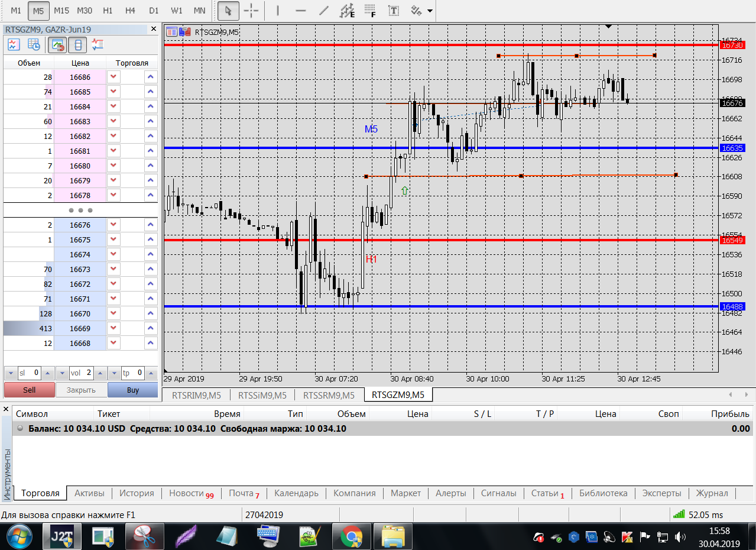Select the text label tool
756x550 pixels.
click(x=393, y=11)
